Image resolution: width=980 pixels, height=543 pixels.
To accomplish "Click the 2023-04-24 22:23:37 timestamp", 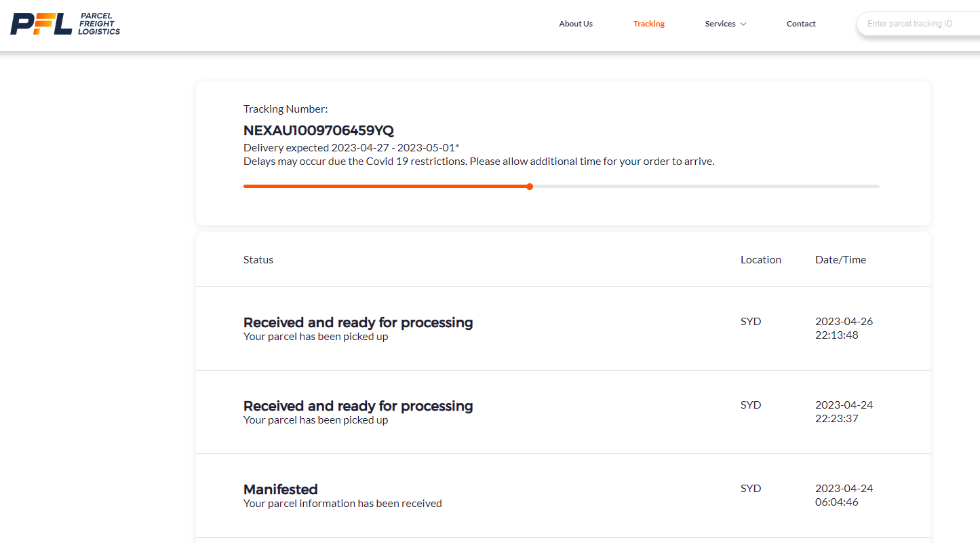I will point(844,412).
